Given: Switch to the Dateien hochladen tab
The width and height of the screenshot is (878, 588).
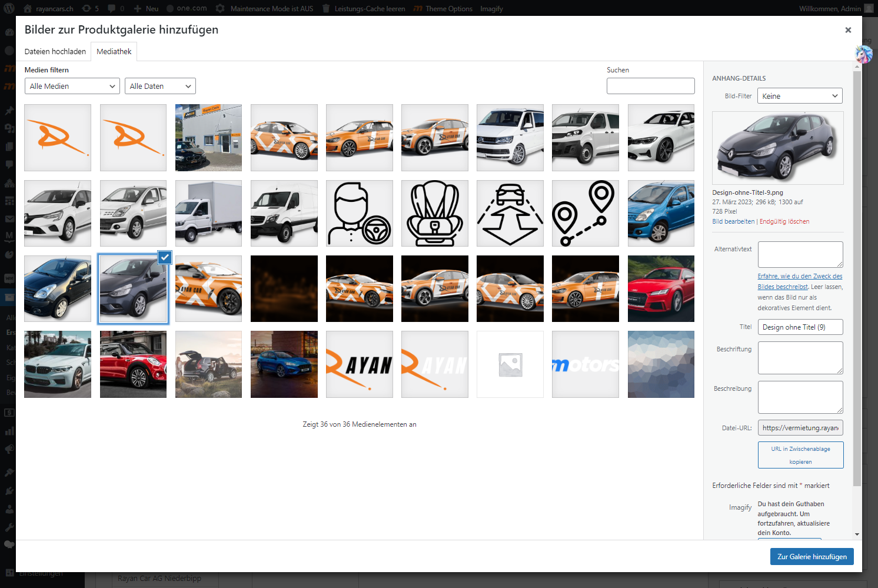Looking at the screenshot, I should click(55, 52).
